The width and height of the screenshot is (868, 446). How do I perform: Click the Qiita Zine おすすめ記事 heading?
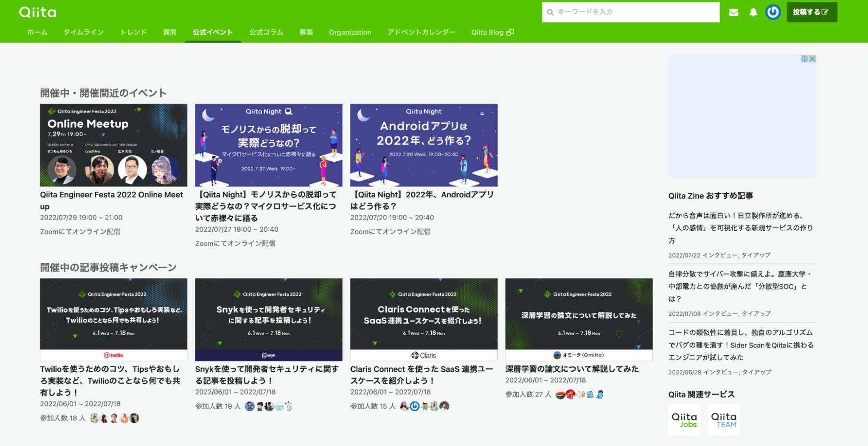tap(710, 196)
